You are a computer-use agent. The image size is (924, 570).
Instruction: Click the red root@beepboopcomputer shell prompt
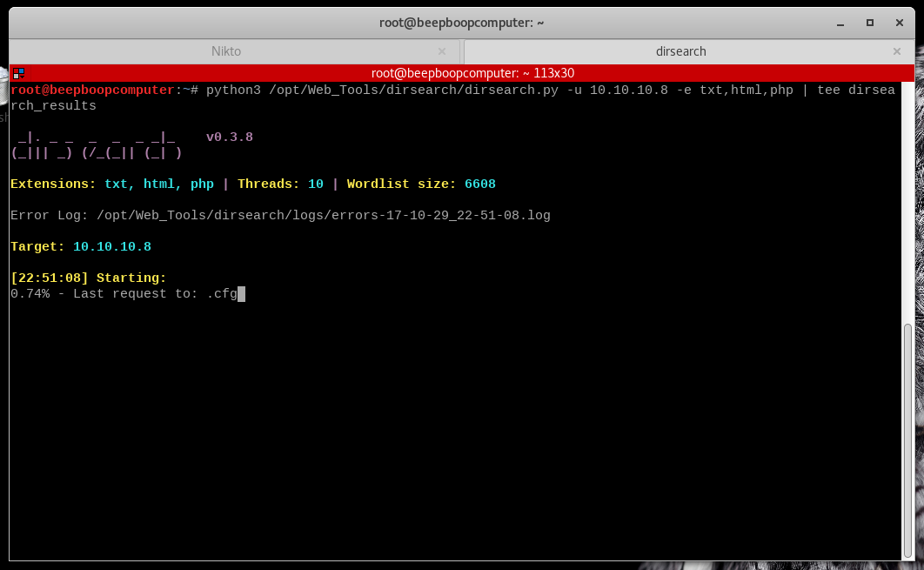pyautogui.click(x=93, y=90)
